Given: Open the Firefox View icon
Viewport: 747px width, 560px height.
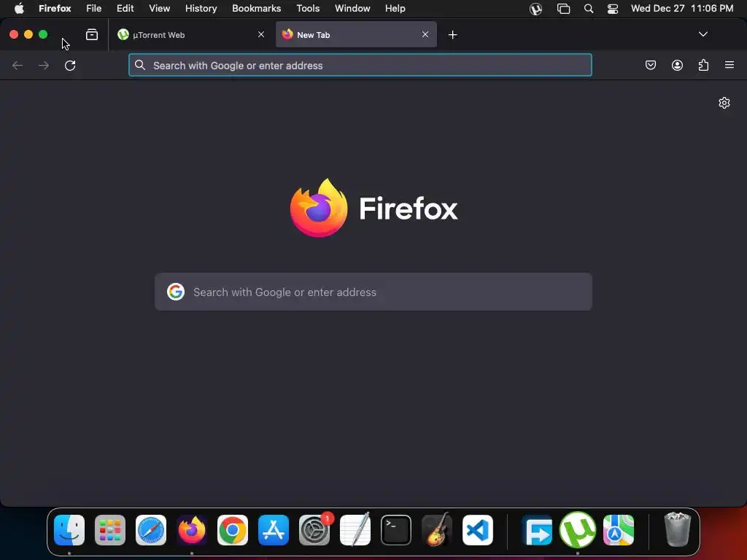Looking at the screenshot, I should pyautogui.click(x=91, y=35).
